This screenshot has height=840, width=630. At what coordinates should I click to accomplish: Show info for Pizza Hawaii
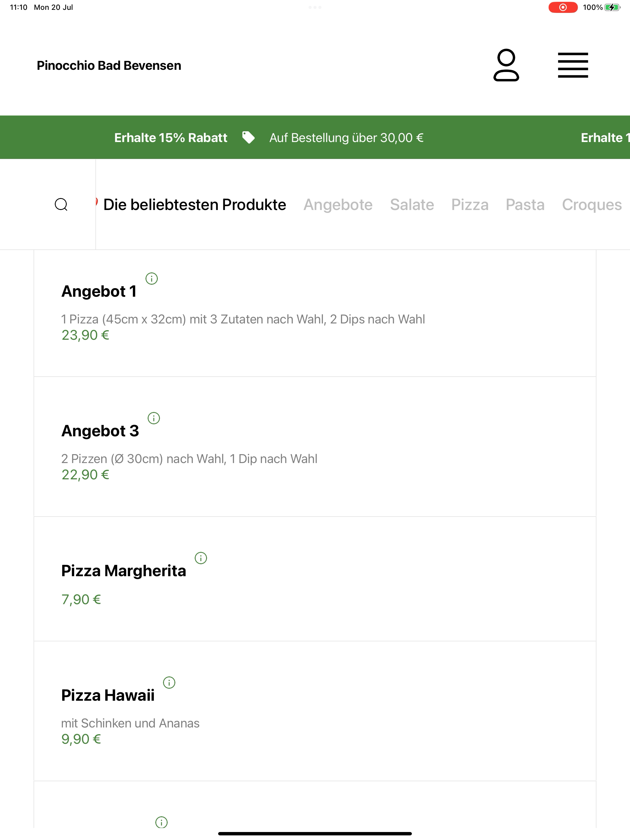(169, 682)
